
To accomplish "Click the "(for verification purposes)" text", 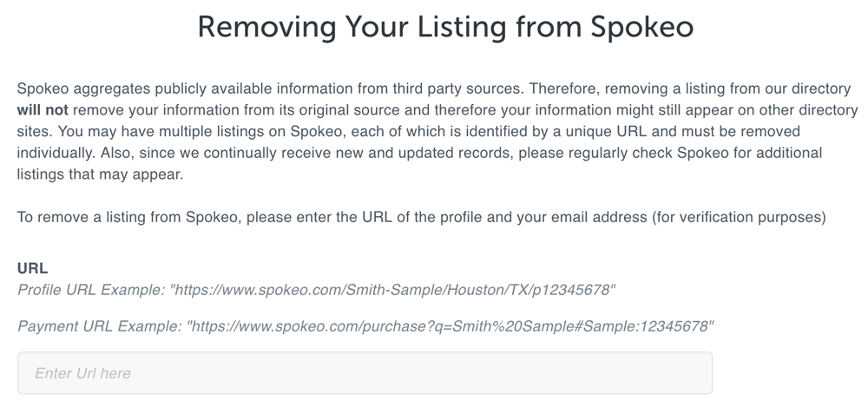I will [738, 217].
